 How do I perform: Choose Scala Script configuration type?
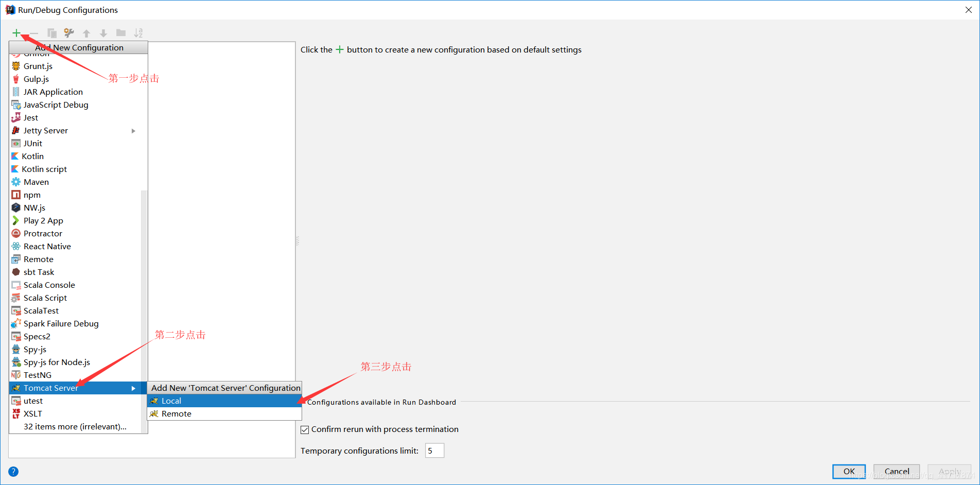click(75, 298)
